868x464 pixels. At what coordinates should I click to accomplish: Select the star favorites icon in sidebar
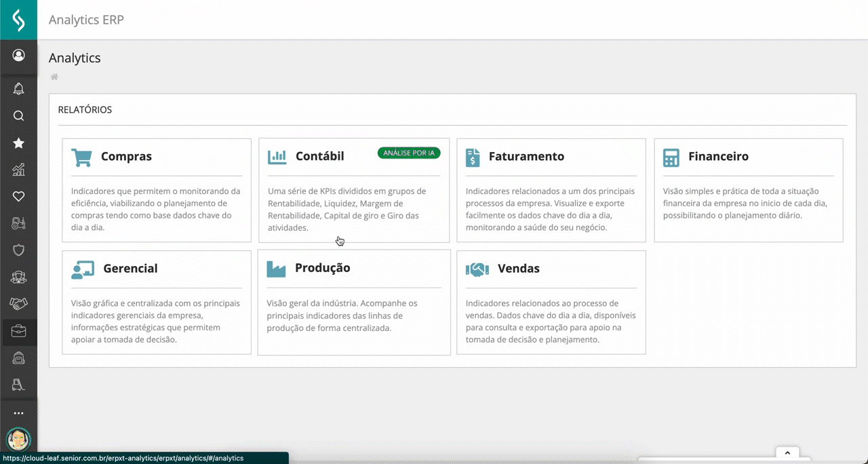pos(18,142)
